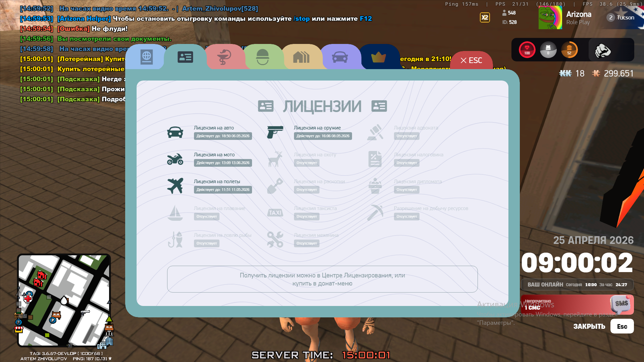
Task: Click the pistol weapon license icon
Action: pyautogui.click(x=275, y=132)
